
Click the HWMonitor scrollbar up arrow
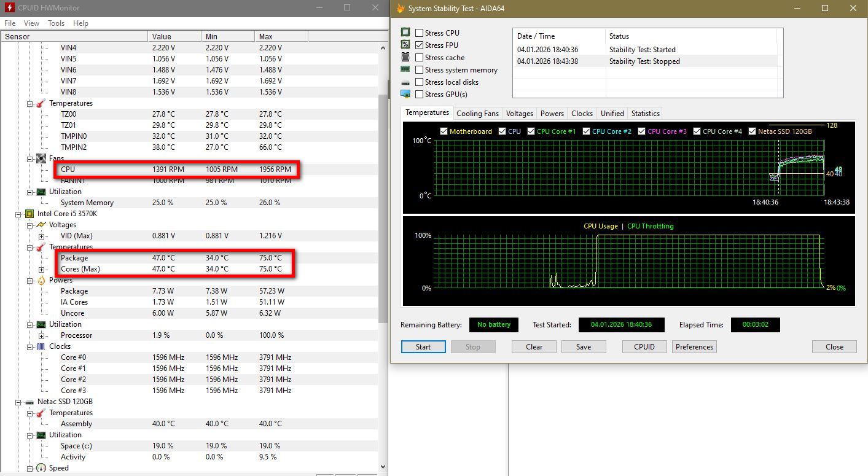(x=383, y=47)
